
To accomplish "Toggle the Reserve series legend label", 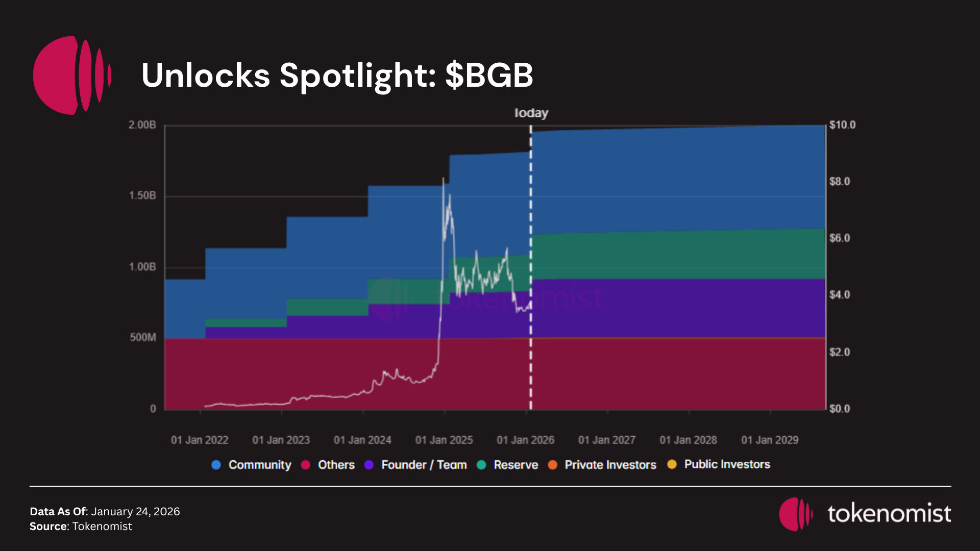I will click(516, 465).
